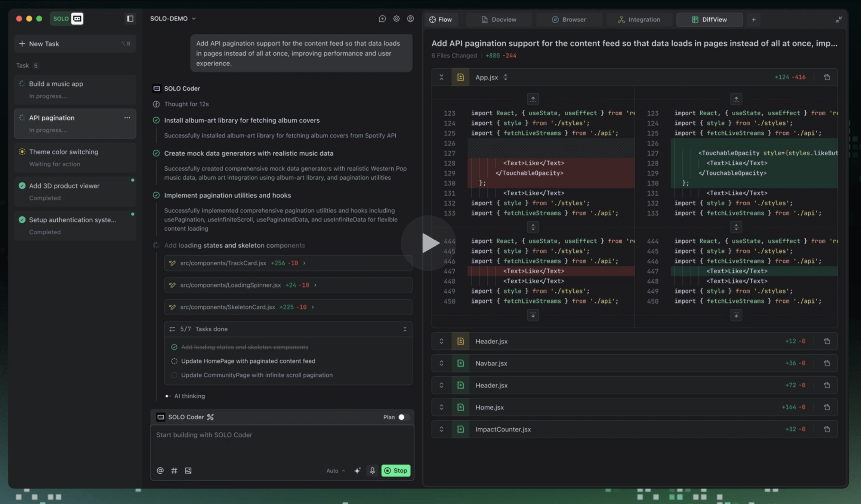
Task: Copy icon on App.jsx diff row
Action: [827, 77]
